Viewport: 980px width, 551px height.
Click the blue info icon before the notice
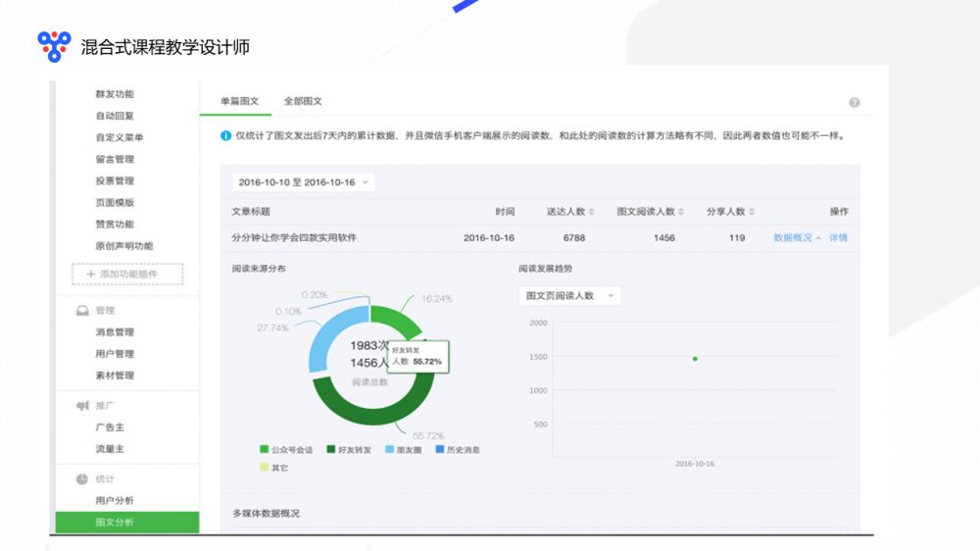click(x=226, y=135)
